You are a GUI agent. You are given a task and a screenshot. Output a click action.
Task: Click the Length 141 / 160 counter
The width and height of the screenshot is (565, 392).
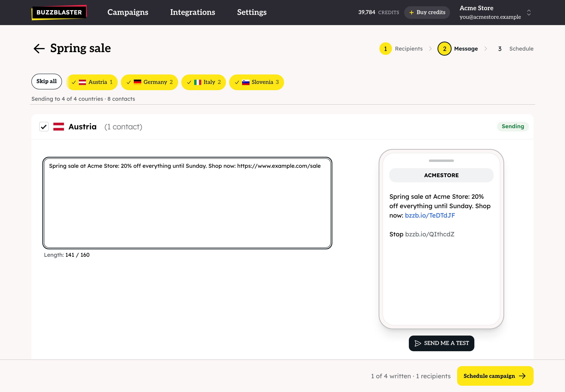(x=67, y=255)
